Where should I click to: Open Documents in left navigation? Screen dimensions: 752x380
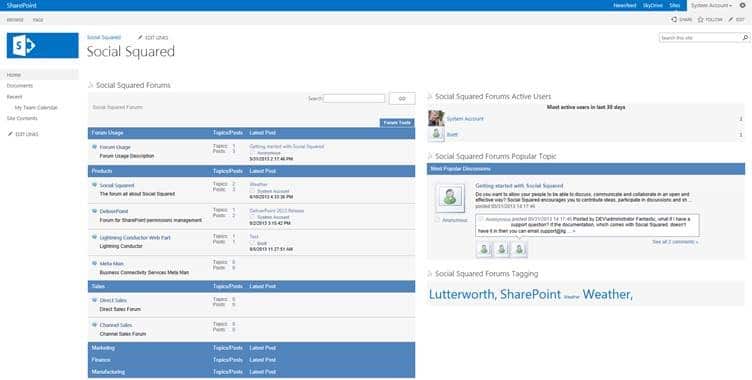pos(20,85)
